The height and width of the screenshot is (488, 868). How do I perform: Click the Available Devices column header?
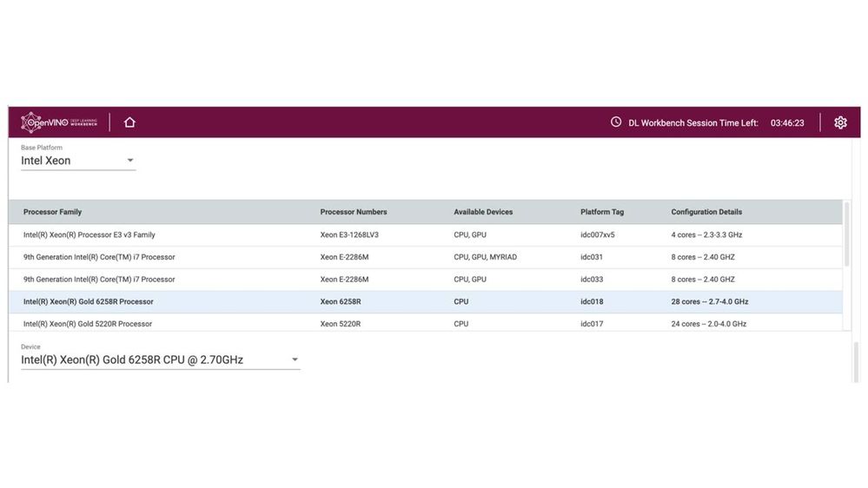click(483, 212)
